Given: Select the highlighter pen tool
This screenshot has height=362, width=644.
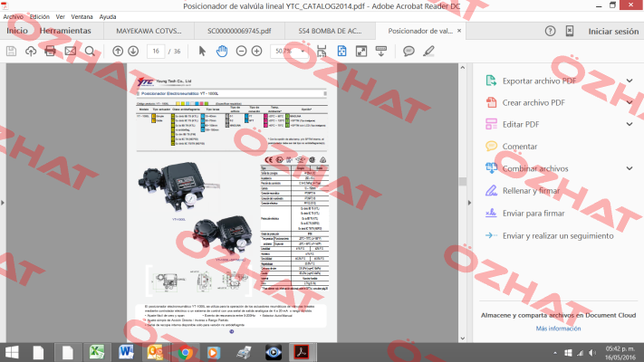Looking at the screenshot, I should (428, 52).
